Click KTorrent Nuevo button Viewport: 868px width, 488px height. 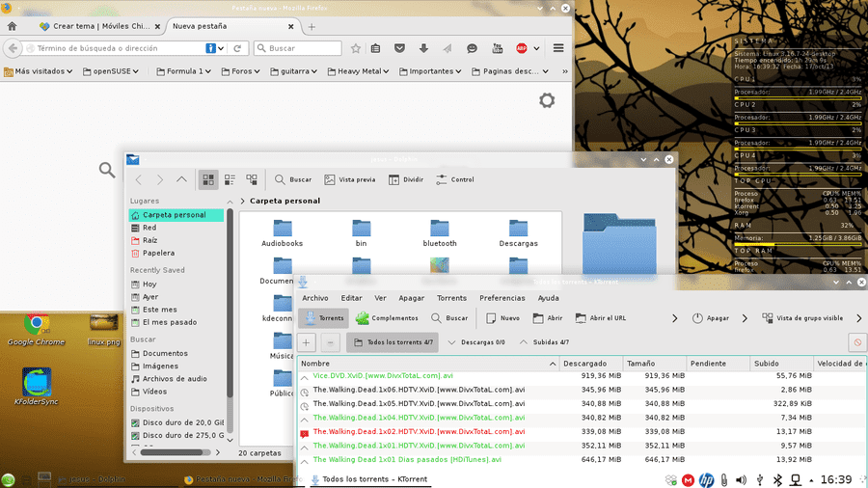pyautogui.click(x=502, y=318)
